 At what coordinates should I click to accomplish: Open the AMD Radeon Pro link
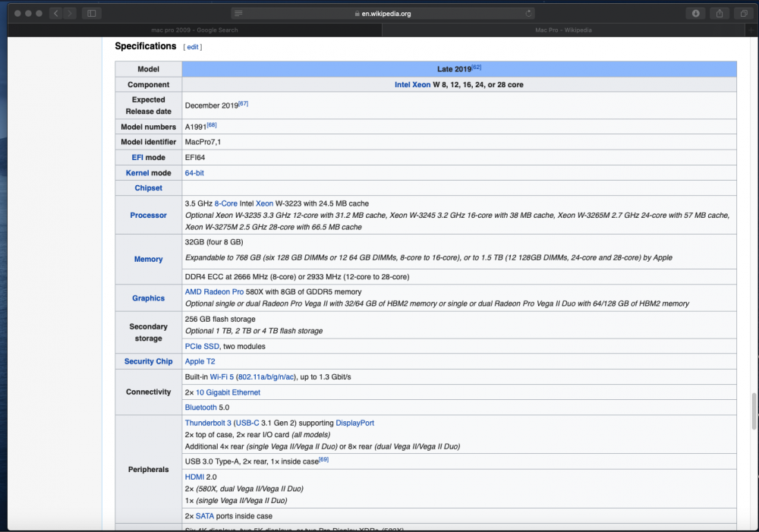click(x=215, y=292)
